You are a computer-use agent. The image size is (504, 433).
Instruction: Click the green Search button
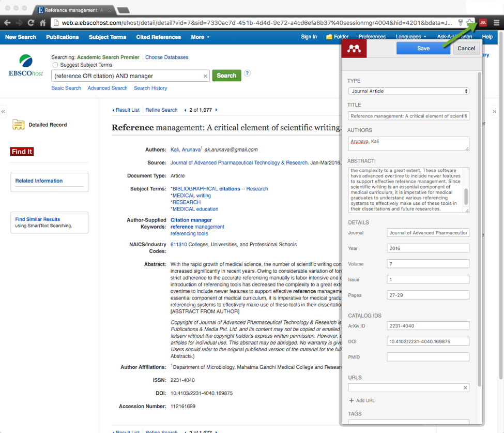pos(226,76)
